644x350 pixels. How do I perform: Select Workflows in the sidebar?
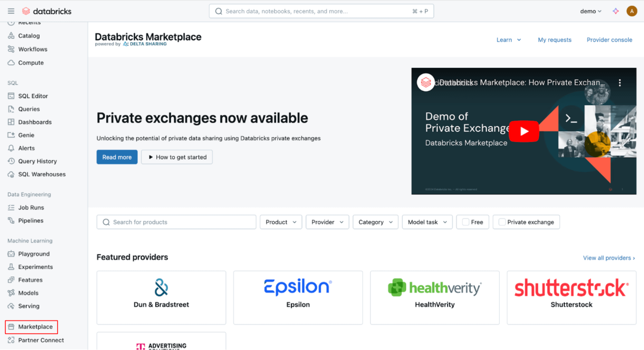33,49
